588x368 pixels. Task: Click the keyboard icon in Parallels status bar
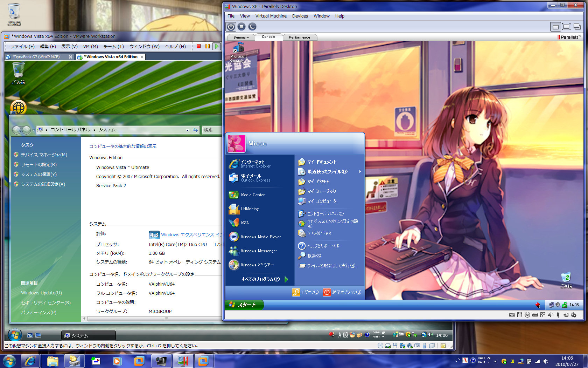[x=512, y=315]
